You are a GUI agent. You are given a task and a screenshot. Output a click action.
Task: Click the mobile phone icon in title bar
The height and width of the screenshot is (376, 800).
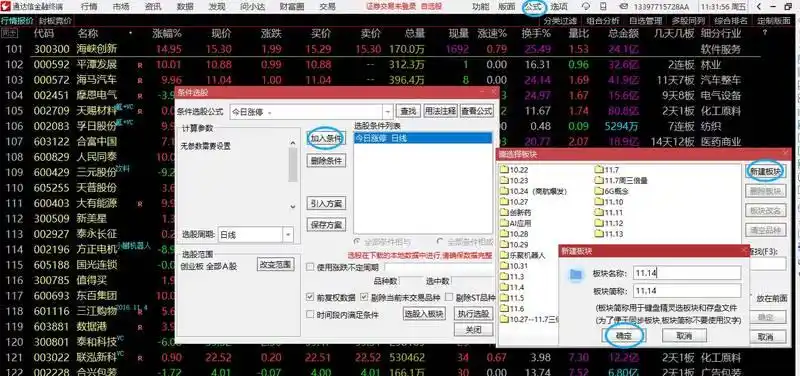click(x=603, y=7)
